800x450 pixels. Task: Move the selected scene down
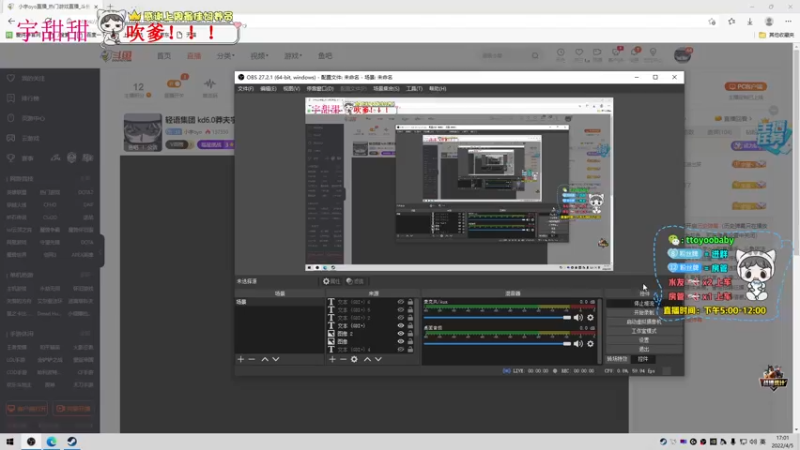click(x=276, y=359)
